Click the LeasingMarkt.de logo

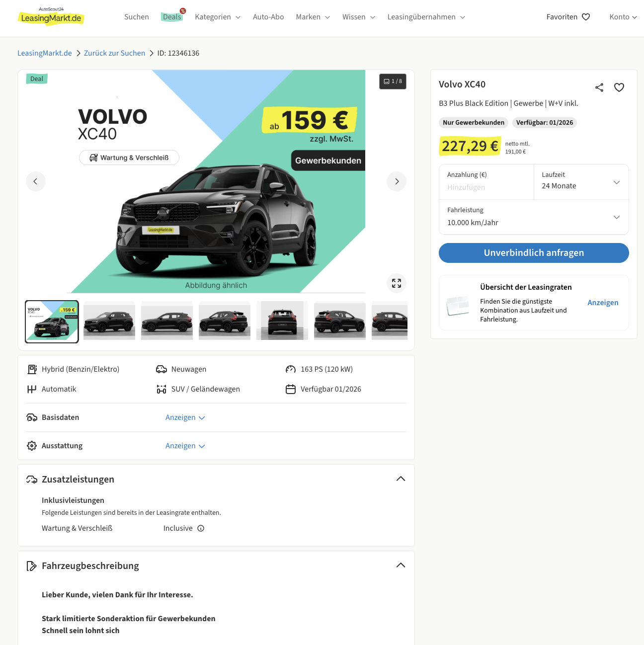coord(51,16)
